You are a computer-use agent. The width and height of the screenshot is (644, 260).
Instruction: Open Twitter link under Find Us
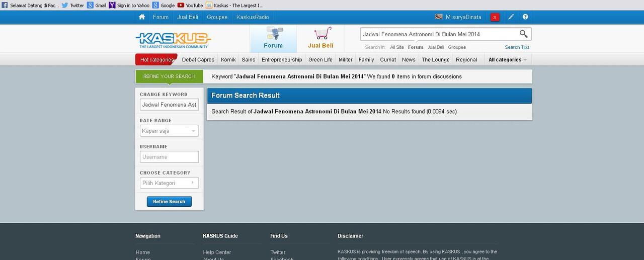tap(278, 252)
